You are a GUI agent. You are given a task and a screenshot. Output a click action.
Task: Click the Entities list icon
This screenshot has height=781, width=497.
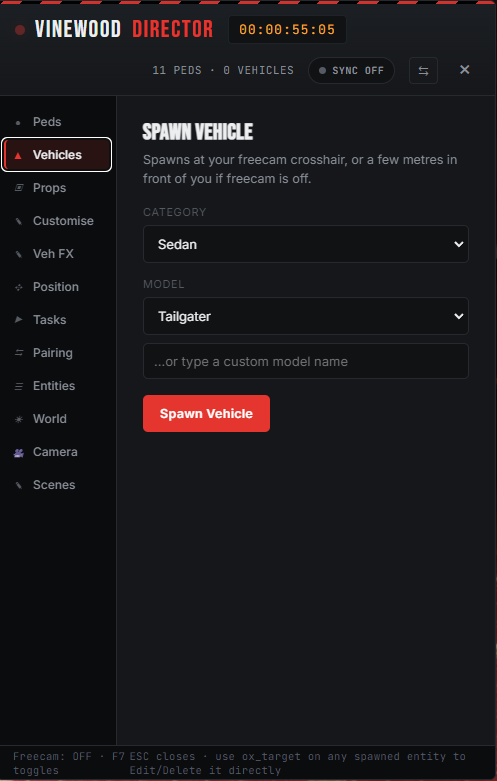(x=19, y=386)
